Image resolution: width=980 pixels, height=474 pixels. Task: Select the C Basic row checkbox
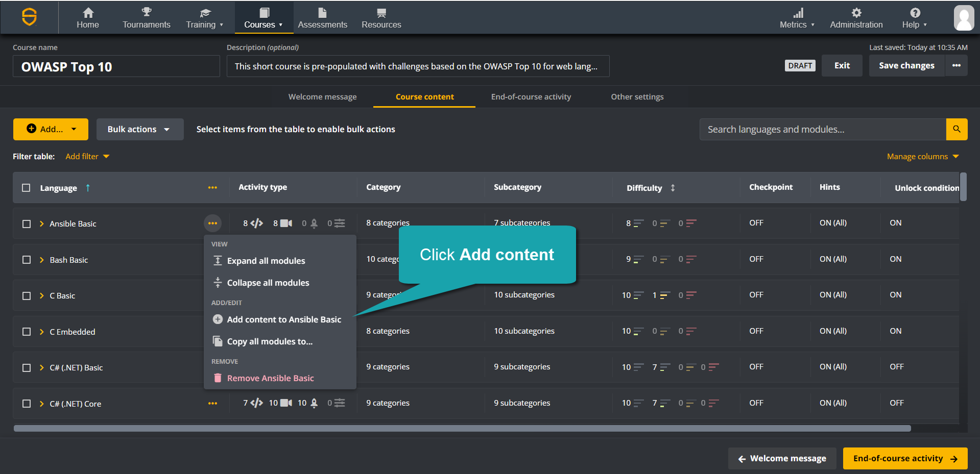[x=27, y=296]
